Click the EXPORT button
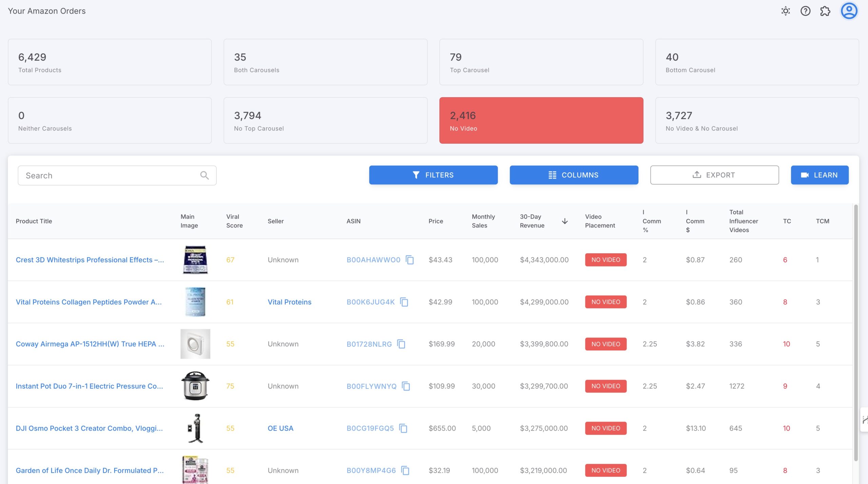 click(x=714, y=175)
